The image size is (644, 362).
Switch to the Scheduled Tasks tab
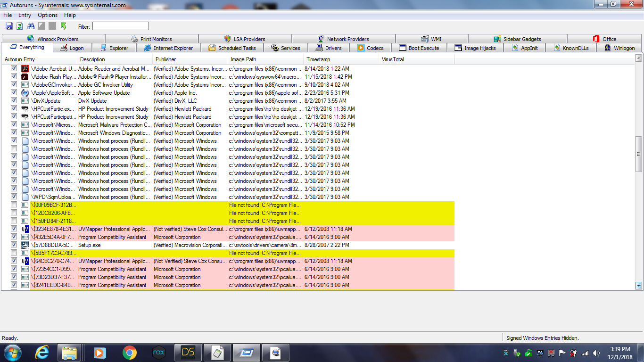pyautogui.click(x=232, y=48)
